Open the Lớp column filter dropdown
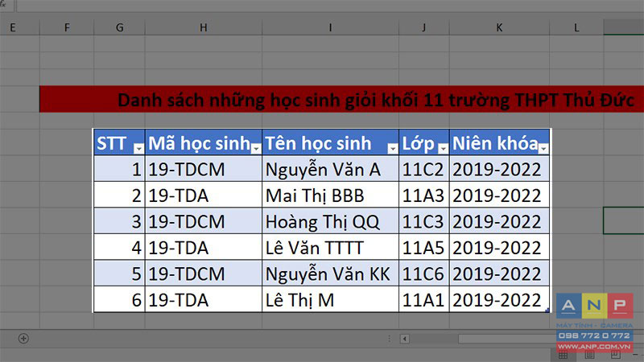 click(444, 148)
